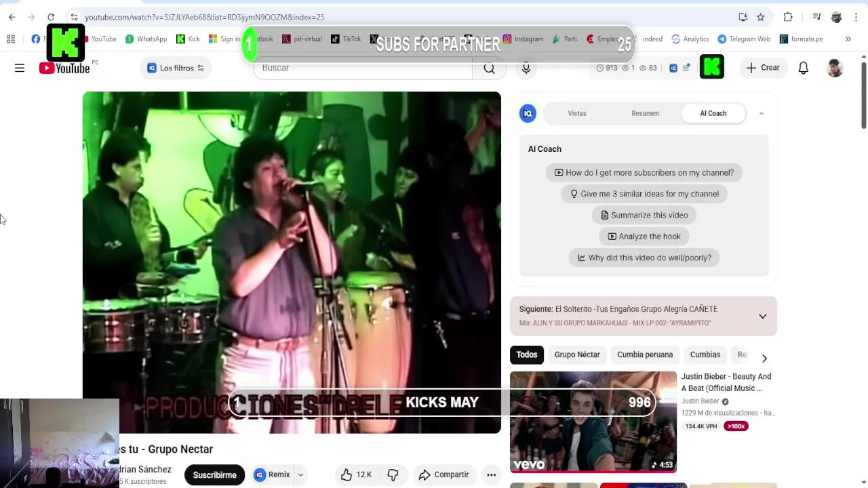Open Justin Bieber - Beauty And A Beat title
The image size is (868, 488).
click(726, 382)
